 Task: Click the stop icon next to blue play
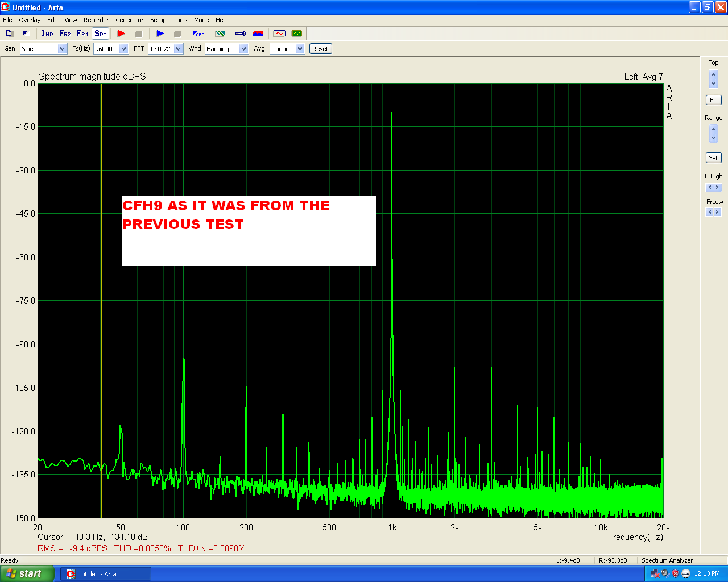(x=177, y=34)
